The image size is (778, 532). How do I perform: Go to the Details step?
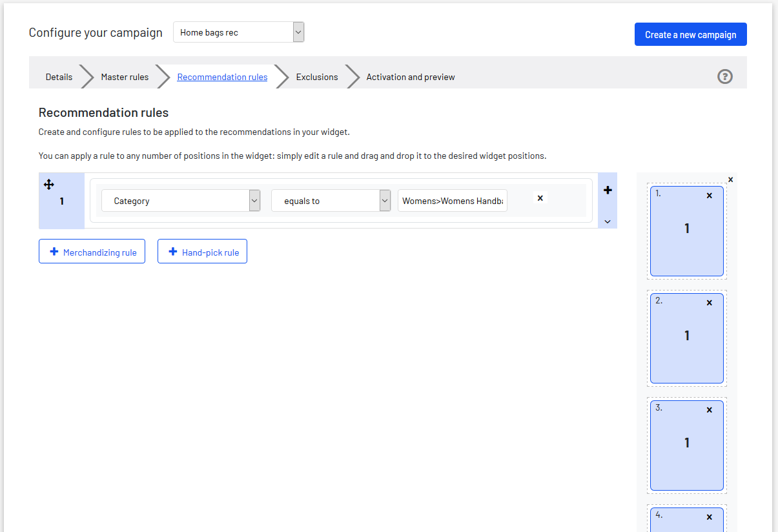(59, 77)
